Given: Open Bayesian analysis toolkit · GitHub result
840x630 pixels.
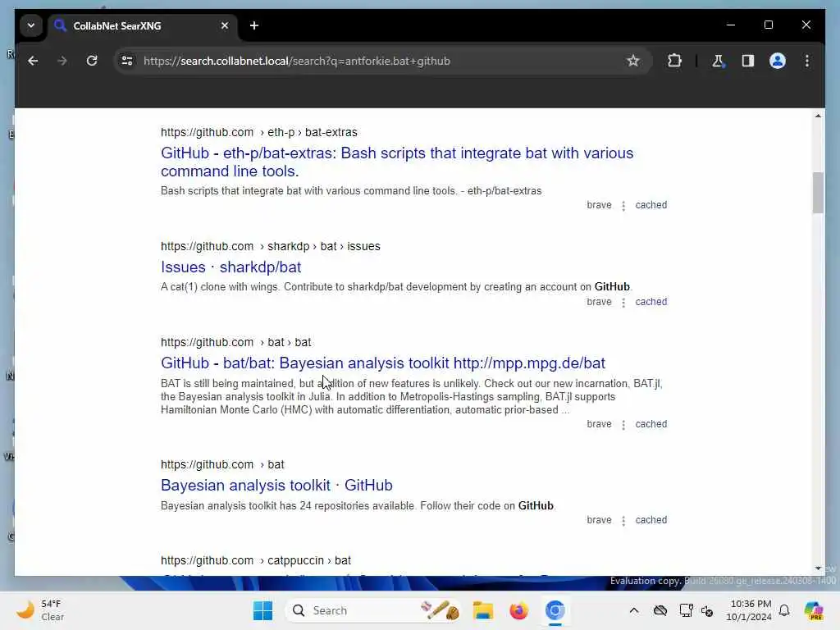Looking at the screenshot, I should click(x=276, y=485).
